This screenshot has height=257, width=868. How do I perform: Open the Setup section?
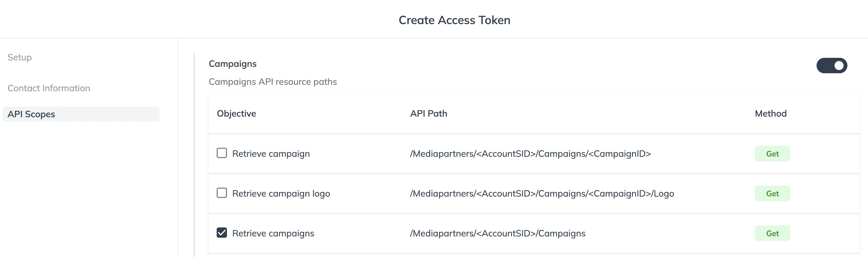tap(19, 57)
